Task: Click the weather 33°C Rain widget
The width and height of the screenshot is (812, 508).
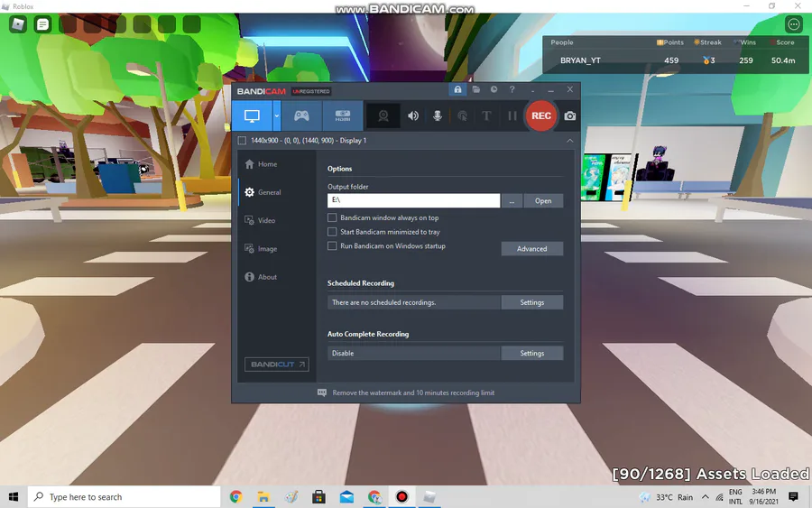Action: tap(667, 497)
